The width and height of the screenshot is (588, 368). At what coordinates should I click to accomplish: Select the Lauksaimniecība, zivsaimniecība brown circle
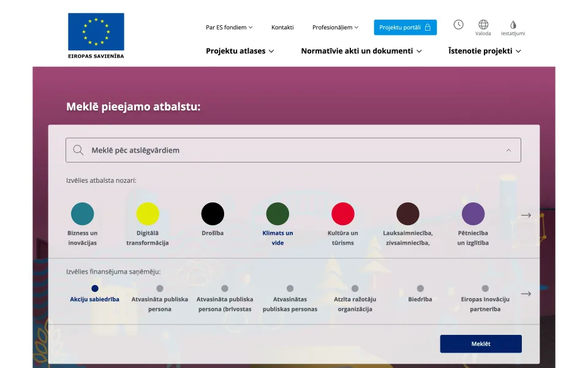pos(408,213)
